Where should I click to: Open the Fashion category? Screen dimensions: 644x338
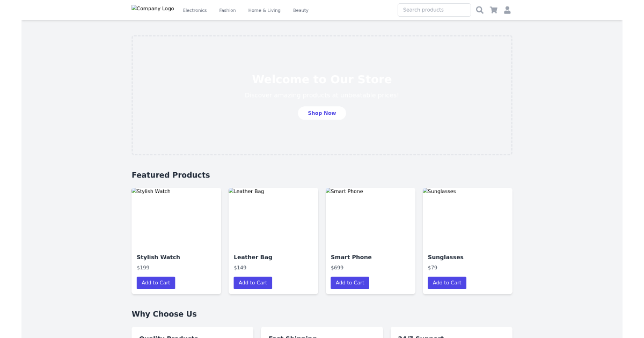(227, 10)
